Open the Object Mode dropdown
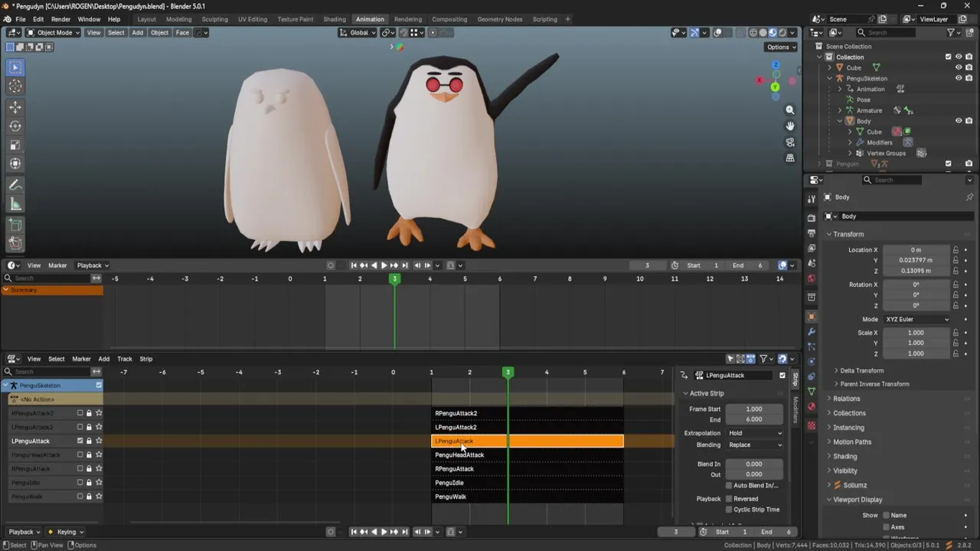The width and height of the screenshot is (980, 551). point(53,32)
